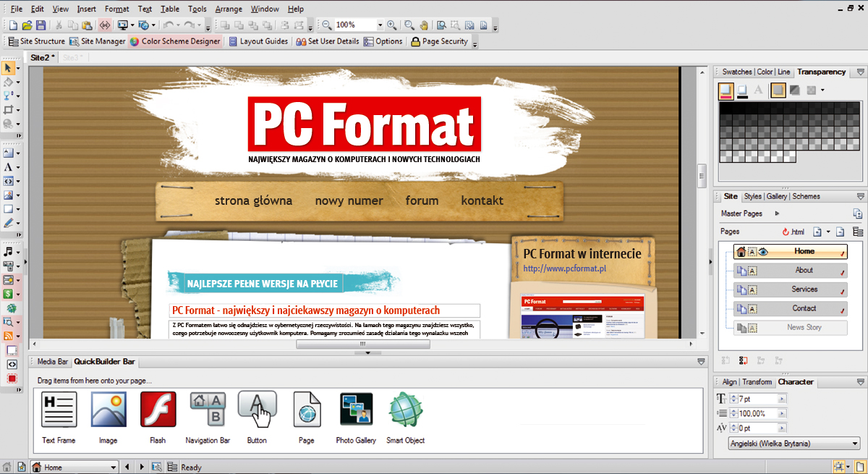Viewport: 868px width, 474px height.
Task: Select the Pan hand tool
Action: (x=424, y=25)
